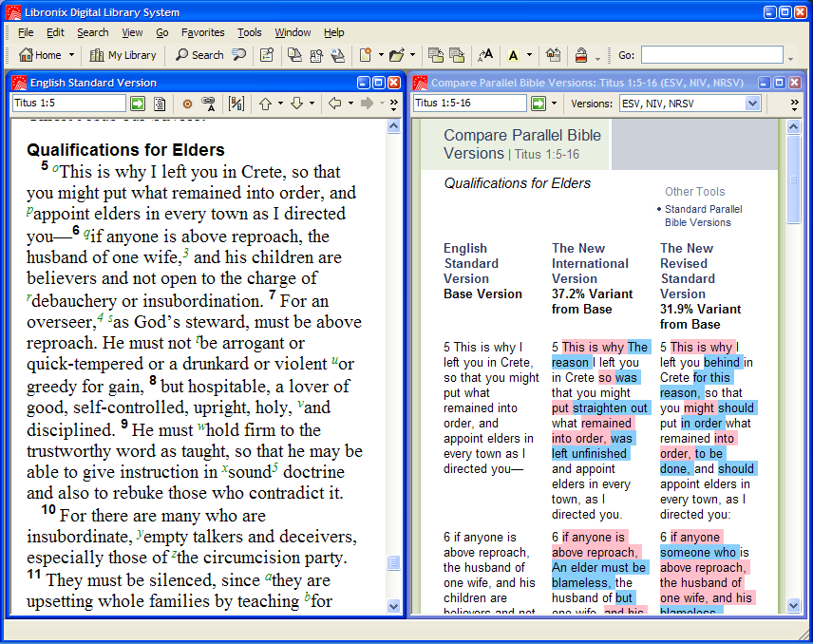This screenshot has width=813, height=644.
Task: Click the up arrow navigation icon
Action: click(266, 104)
